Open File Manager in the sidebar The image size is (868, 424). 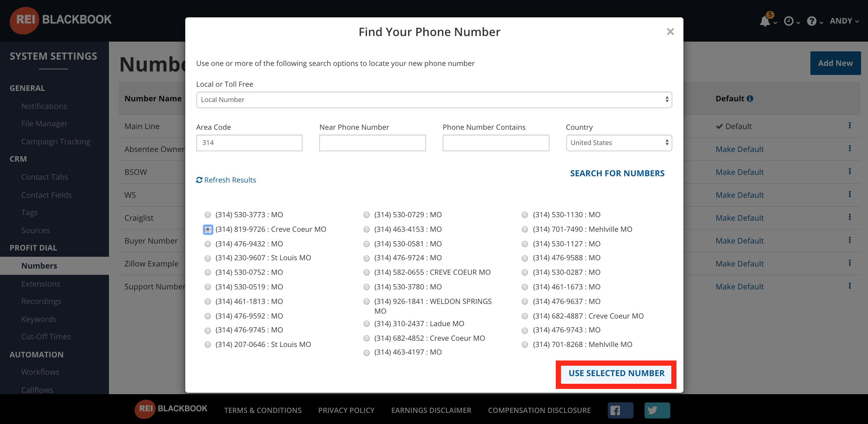coord(44,124)
